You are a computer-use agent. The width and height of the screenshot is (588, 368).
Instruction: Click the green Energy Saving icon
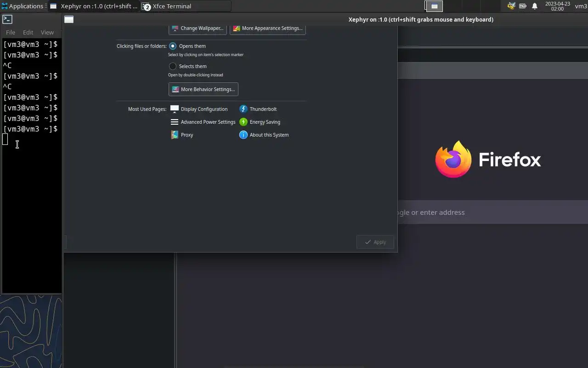[x=243, y=122]
